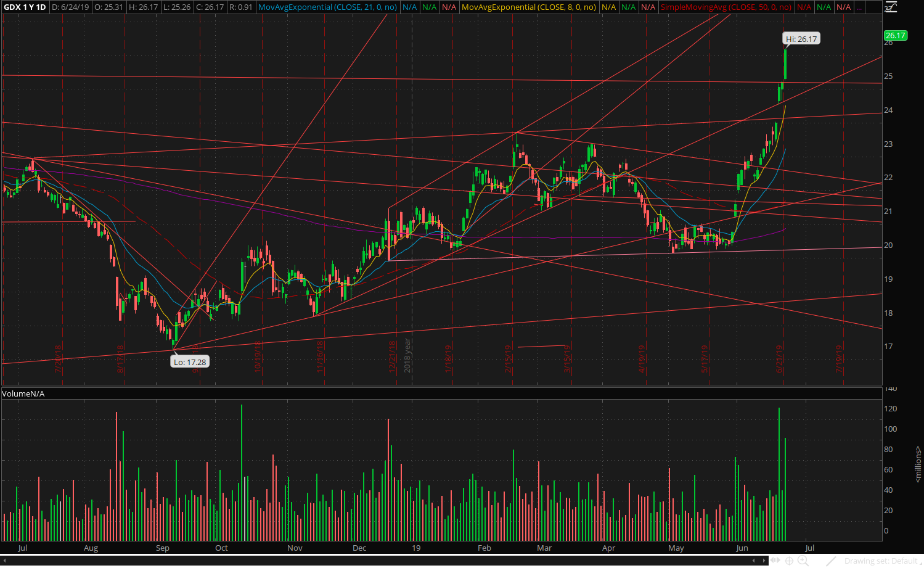Screen dimensions: 924x568
Task: Click the Feb label on time axis
Action: 484,548
